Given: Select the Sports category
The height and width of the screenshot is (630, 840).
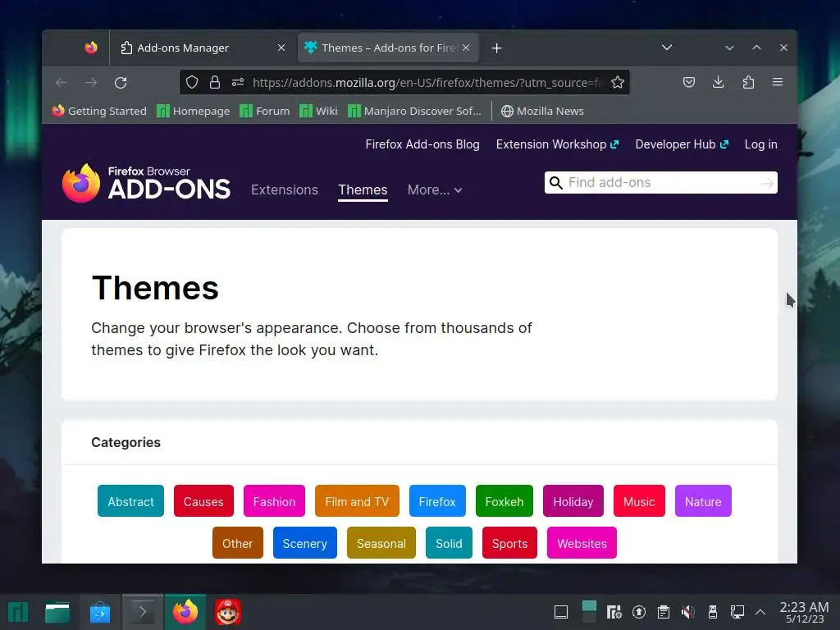Looking at the screenshot, I should pos(509,543).
